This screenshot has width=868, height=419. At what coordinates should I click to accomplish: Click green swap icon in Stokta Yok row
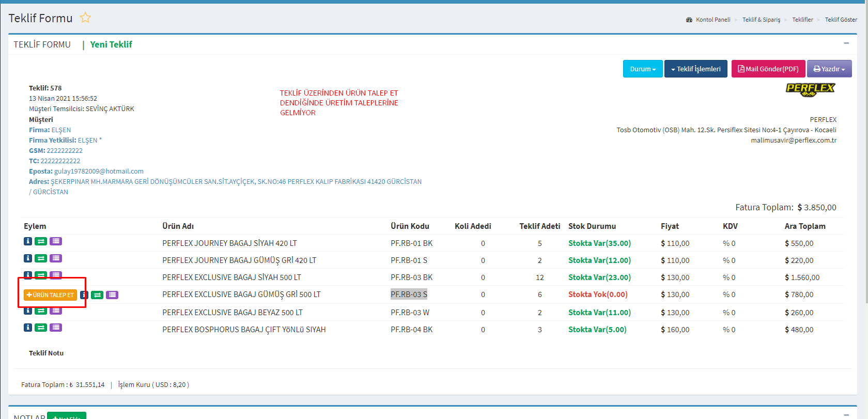pos(97,295)
